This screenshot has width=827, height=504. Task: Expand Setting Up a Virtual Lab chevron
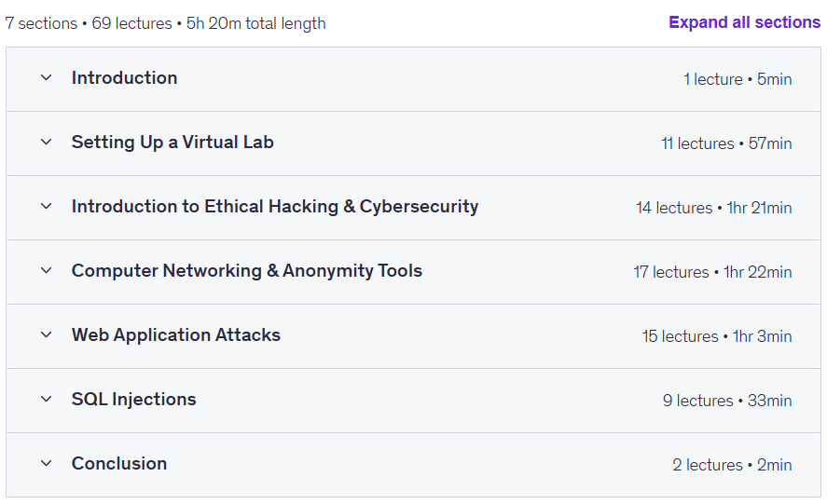click(47, 143)
